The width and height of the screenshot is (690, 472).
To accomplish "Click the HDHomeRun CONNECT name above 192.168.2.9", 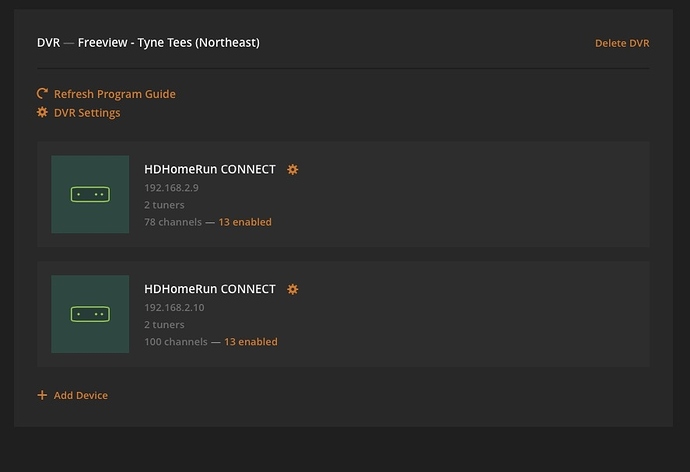I will coord(210,170).
